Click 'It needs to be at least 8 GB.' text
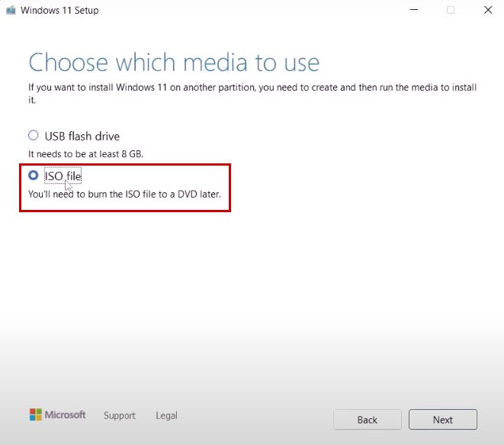The width and height of the screenshot is (504, 445). click(85, 153)
